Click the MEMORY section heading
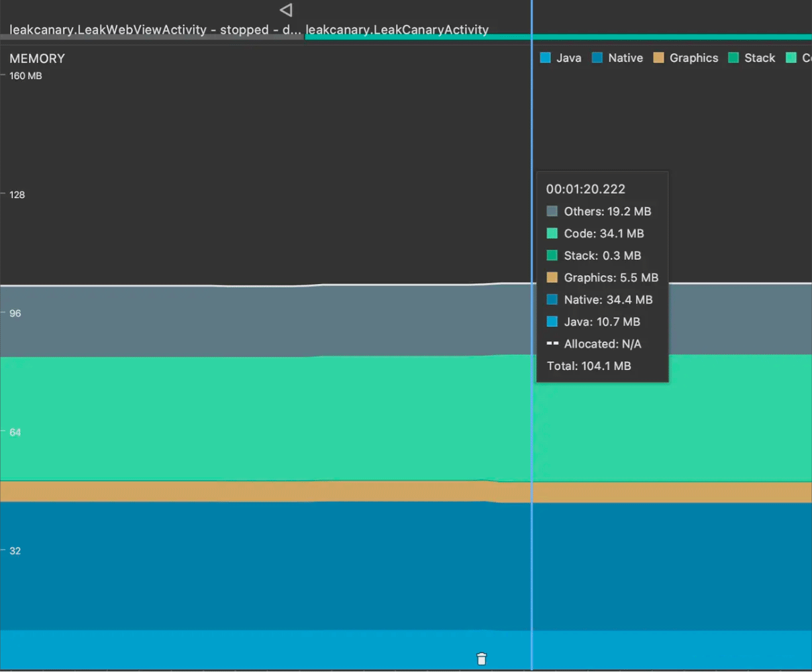 point(37,58)
